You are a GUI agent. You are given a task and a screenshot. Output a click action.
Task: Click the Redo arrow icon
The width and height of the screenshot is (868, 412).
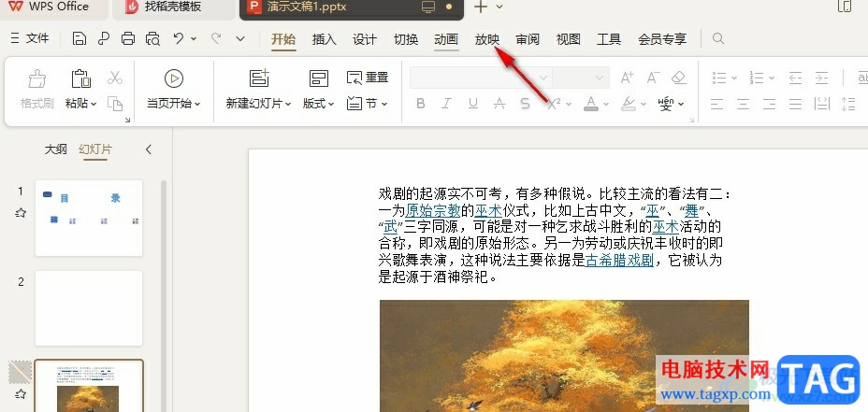click(x=216, y=38)
